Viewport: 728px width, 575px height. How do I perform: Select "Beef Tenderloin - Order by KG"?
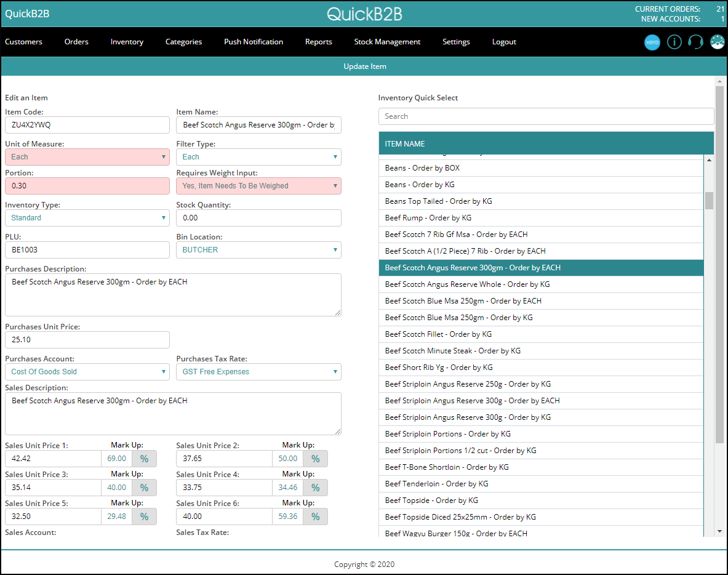point(541,485)
